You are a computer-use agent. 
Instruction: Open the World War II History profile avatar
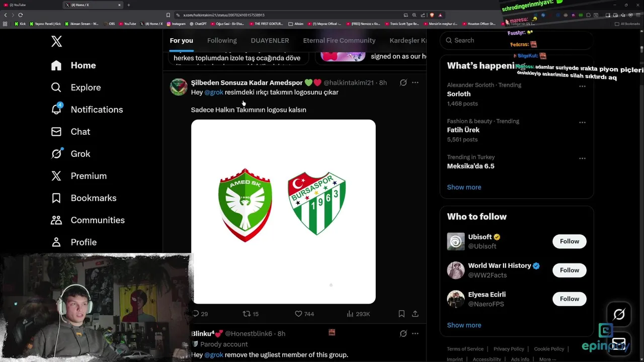[456, 270]
